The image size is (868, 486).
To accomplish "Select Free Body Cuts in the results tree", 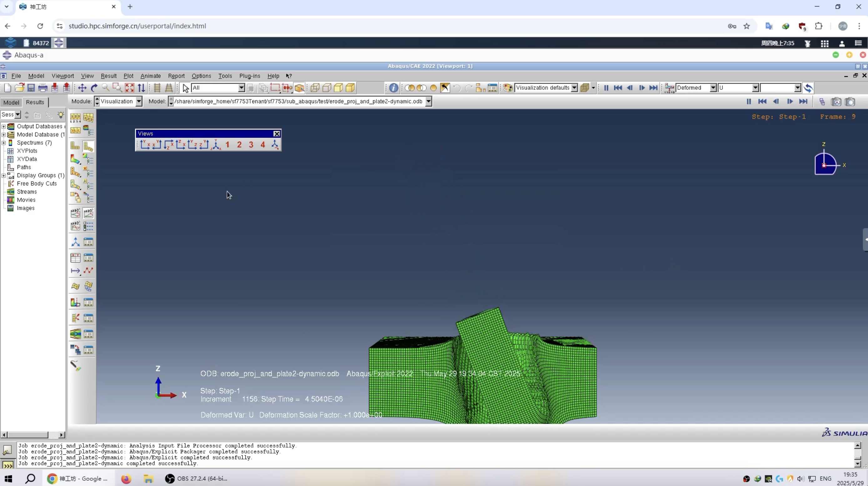I will [37, 184].
